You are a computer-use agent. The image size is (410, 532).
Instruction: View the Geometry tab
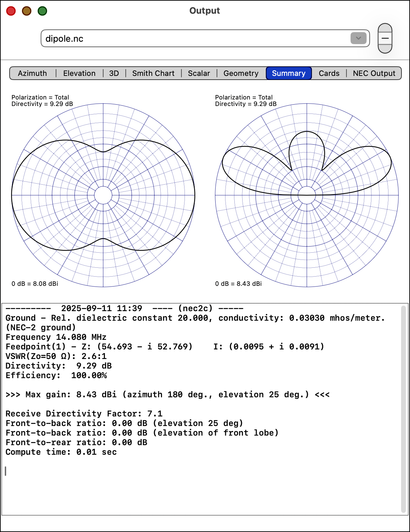click(x=241, y=73)
